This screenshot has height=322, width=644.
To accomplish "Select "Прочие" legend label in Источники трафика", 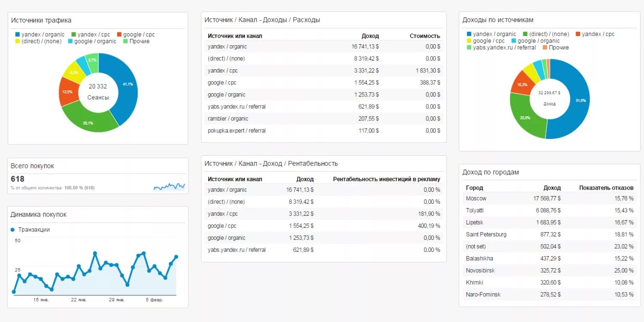I will pyautogui.click(x=140, y=41).
